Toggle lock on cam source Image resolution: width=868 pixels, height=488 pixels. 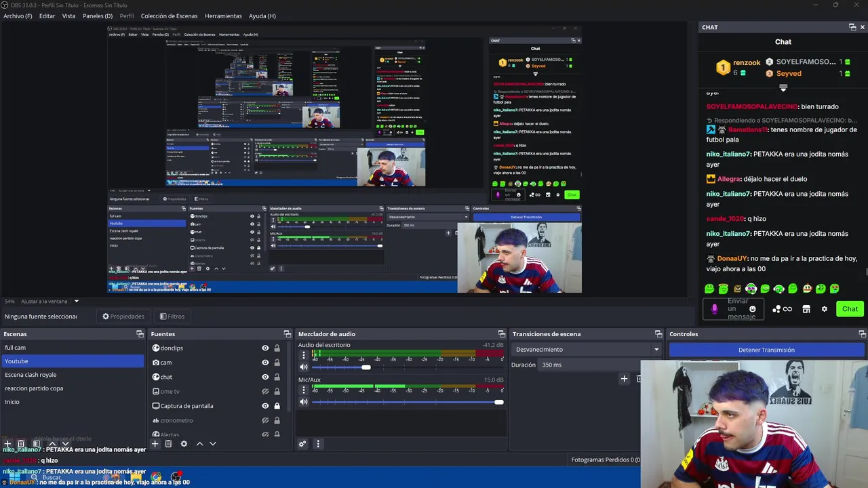coord(277,363)
